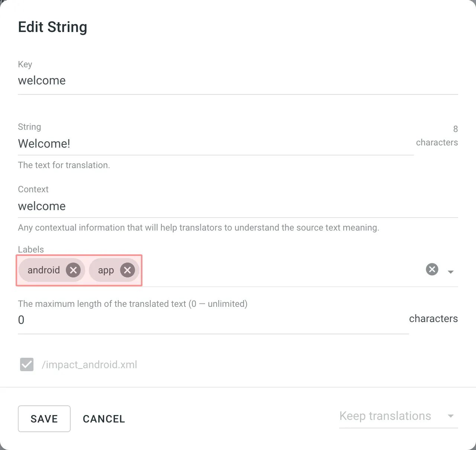Focus the Context text field
The image size is (476, 450).
coord(237,206)
